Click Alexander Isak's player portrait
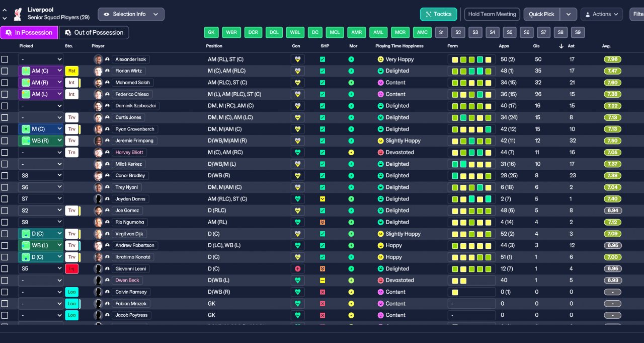This screenshot has width=644, height=343. coord(98,59)
